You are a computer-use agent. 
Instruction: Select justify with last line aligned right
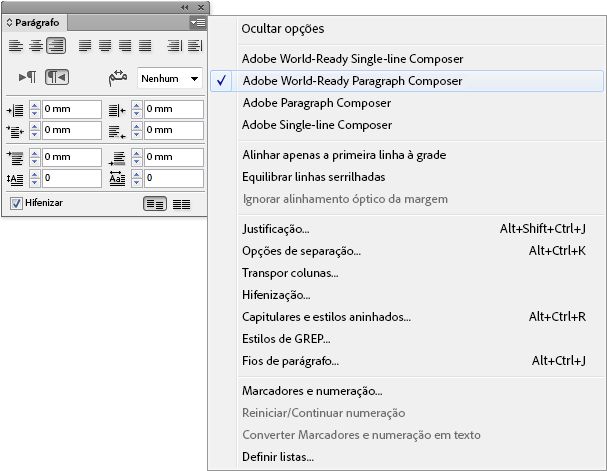[x=125, y=46]
